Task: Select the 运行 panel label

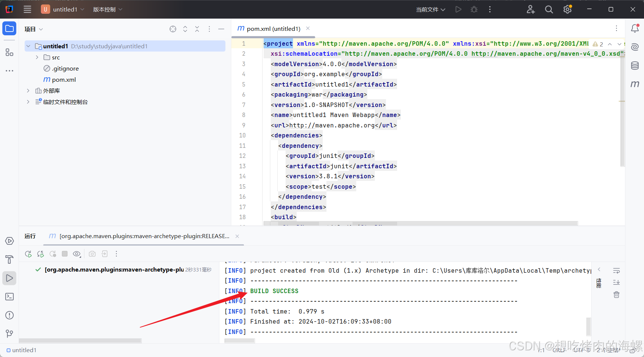Action: coord(30,236)
